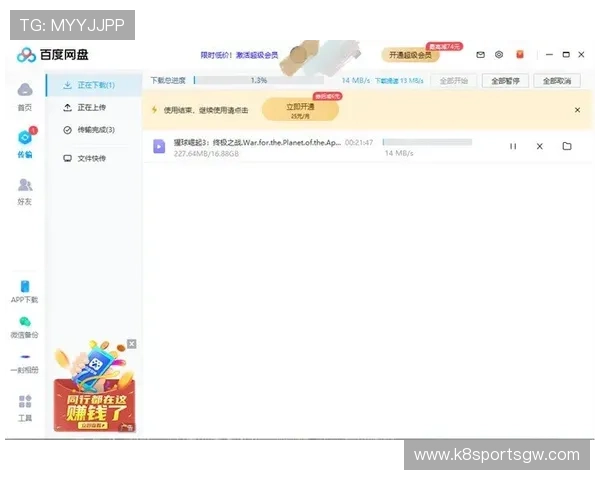Click the 下载提速 13 MB/s text
The width and height of the screenshot is (600, 480).
pos(399,81)
